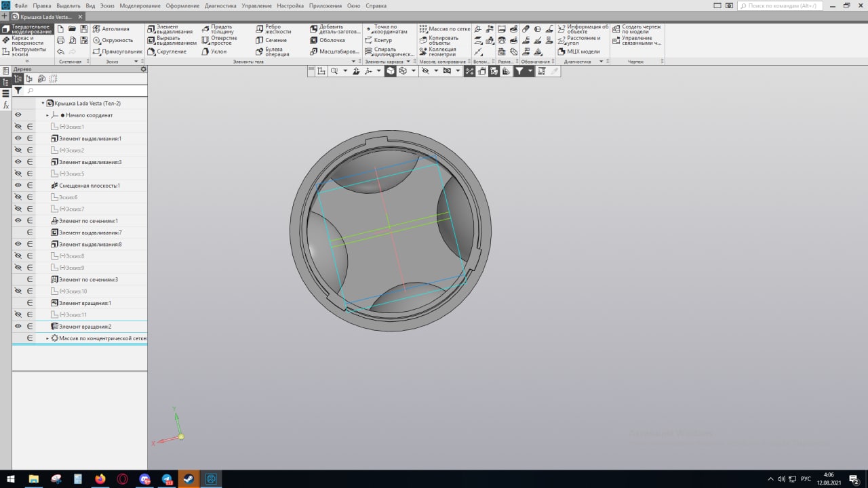Open Элементы каркаса group dropdown arrow

pos(408,62)
